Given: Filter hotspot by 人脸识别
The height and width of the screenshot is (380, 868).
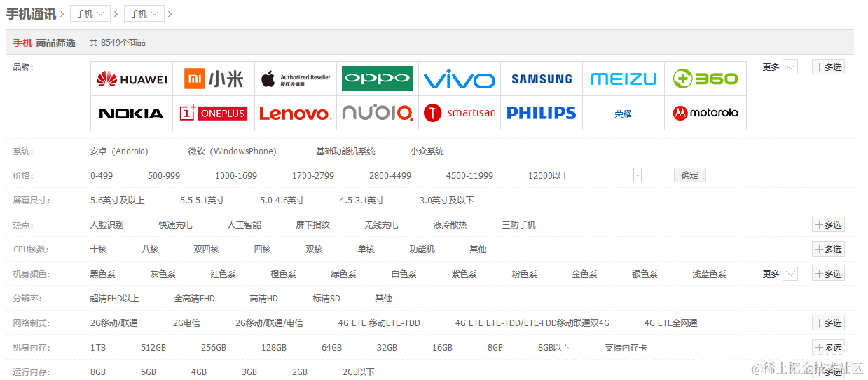Looking at the screenshot, I should [107, 225].
